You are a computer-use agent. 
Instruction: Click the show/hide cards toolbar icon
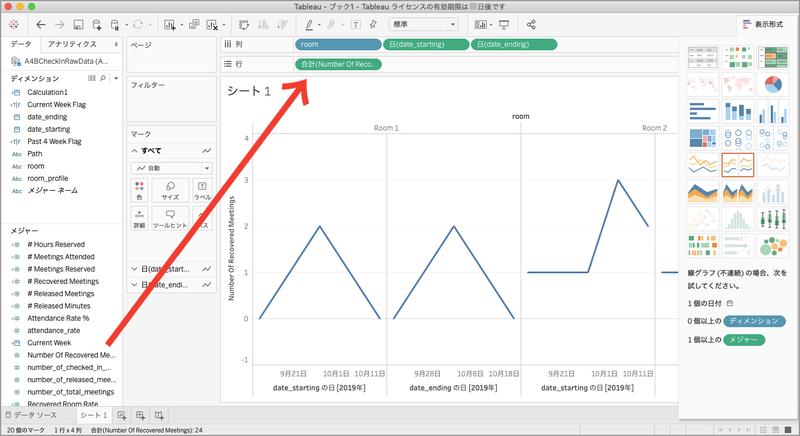pyautogui.click(x=480, y=24)
